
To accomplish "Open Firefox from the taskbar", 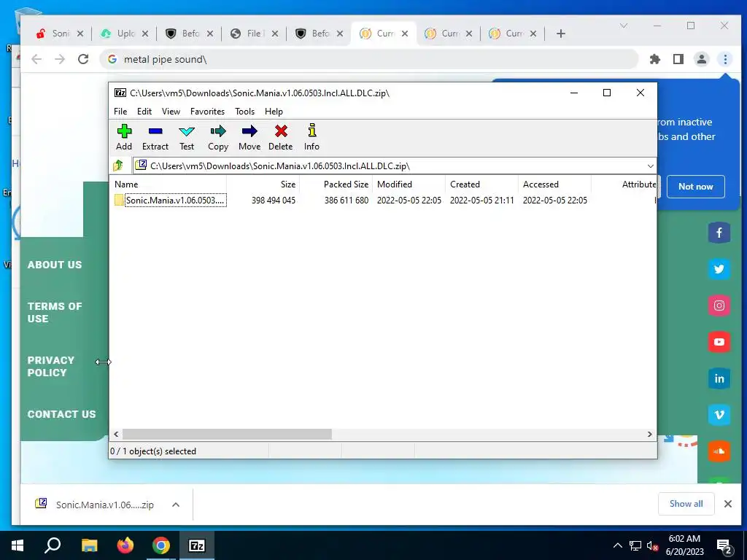I will click(125, 545).
